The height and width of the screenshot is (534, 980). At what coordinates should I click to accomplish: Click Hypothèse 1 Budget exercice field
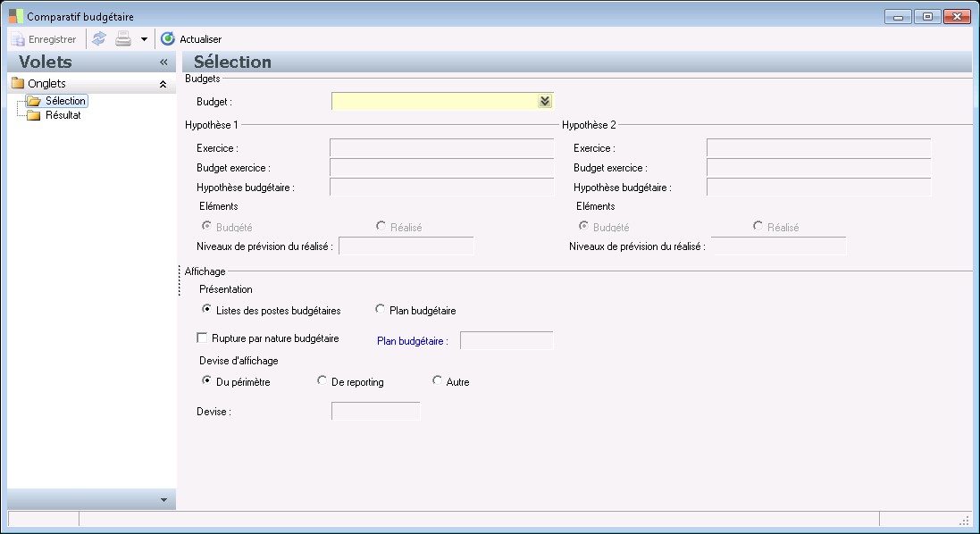click(442, 167)
